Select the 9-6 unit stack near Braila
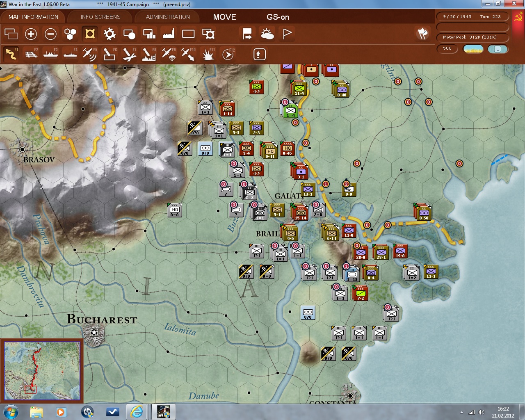The width and height of the screenshot is (525, 420). [290, 233]
